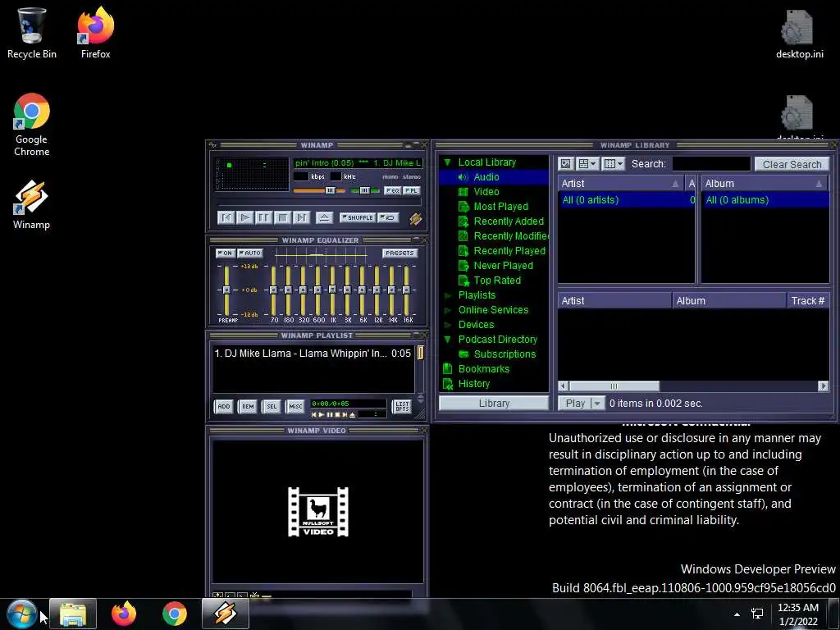The image size is (840, 630).
Task: Open the Recently Modified view
Action: 510,236
